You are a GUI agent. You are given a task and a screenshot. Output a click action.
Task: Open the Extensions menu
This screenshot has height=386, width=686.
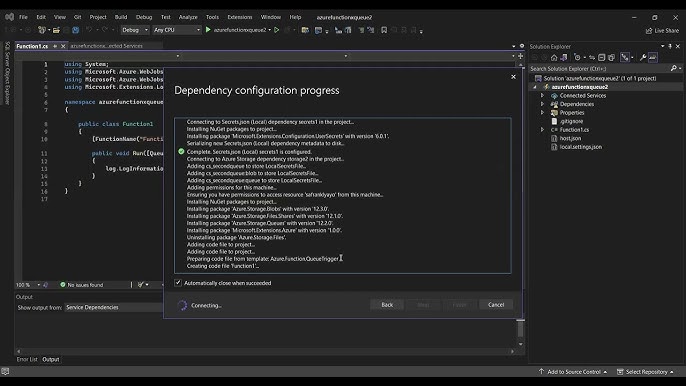[x=240, y=17]
